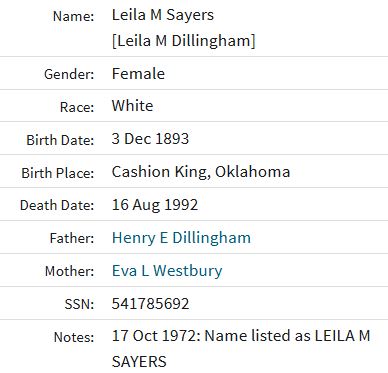
Task: Click the Race value White
Action: pos(133,106)
